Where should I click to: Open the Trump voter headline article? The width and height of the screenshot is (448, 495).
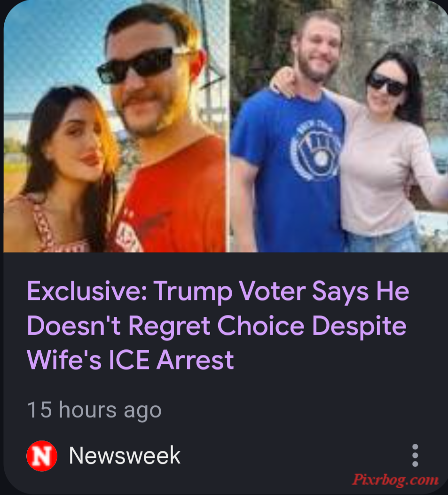pyautogui.click(x=218, y=325)
